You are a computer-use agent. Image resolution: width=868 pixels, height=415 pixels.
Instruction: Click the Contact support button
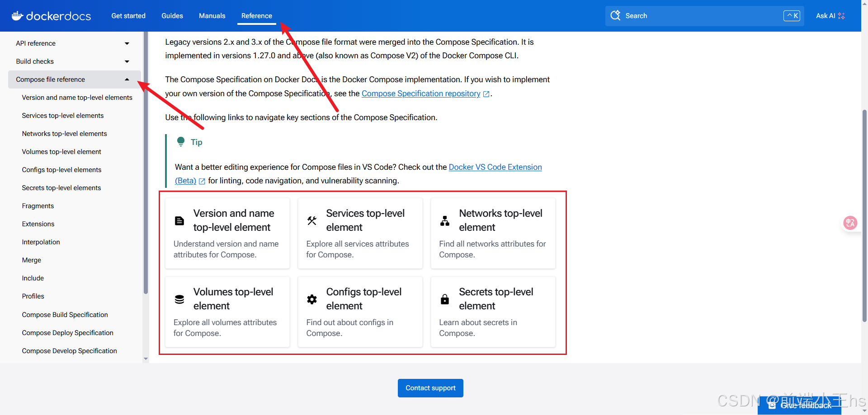coord(430,388)
